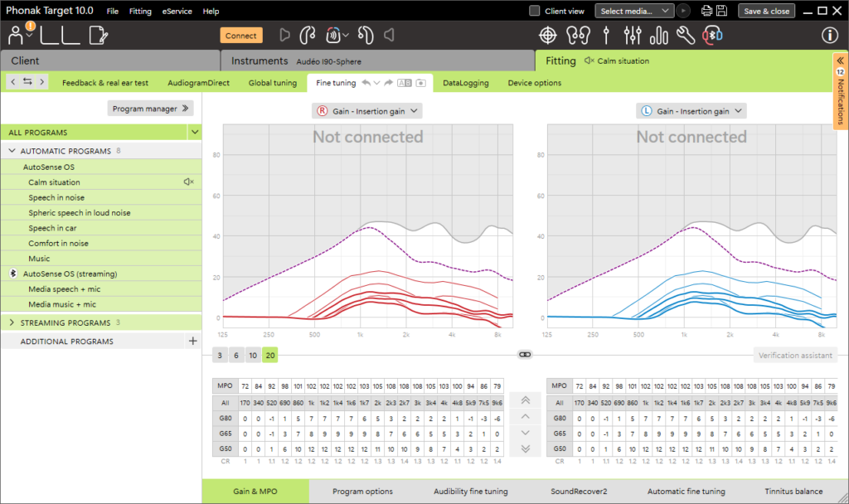Click the Save & close button
Viewport: 849px width, 504px height.
tap(766, 11)
